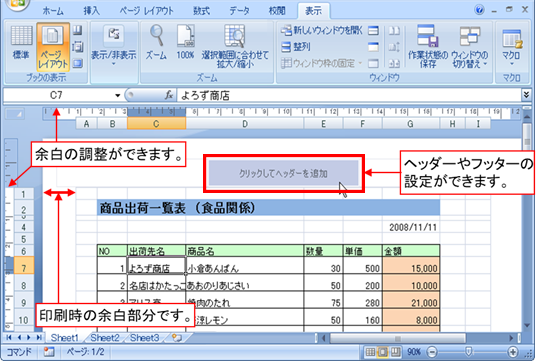
Task: Open the 校閲 tab
Action: tap(277, 11)
